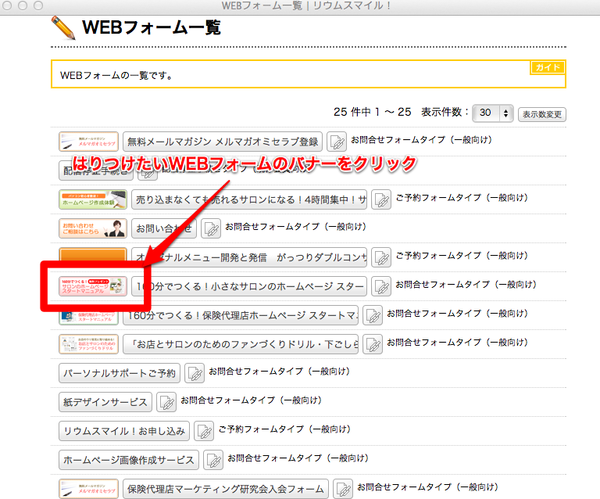This screenshot has height=499, width=600.
Task: Click the リウムスマイル！お申し込み button
Action: (124, 431)
